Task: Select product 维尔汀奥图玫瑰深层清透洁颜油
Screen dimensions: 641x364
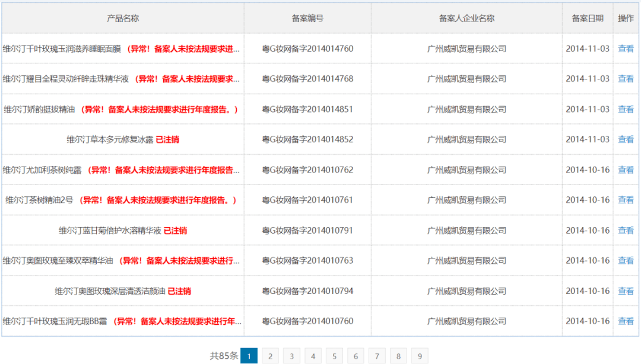Action: click(110, 291)
